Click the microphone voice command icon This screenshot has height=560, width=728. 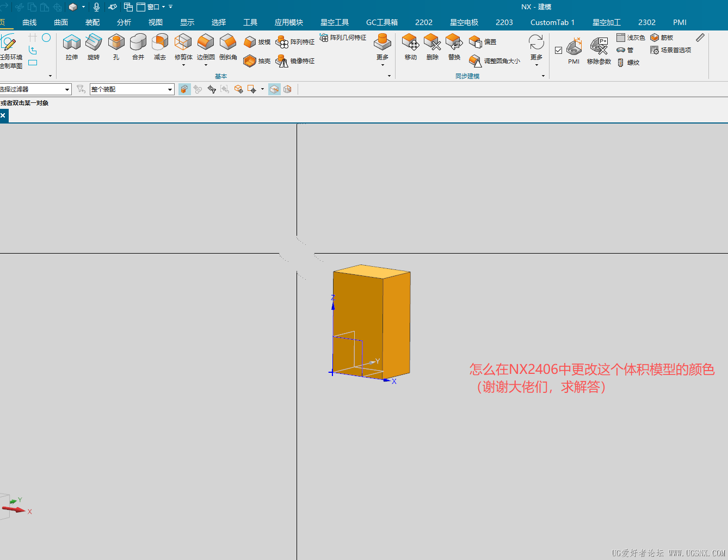(x=96, y=7)
